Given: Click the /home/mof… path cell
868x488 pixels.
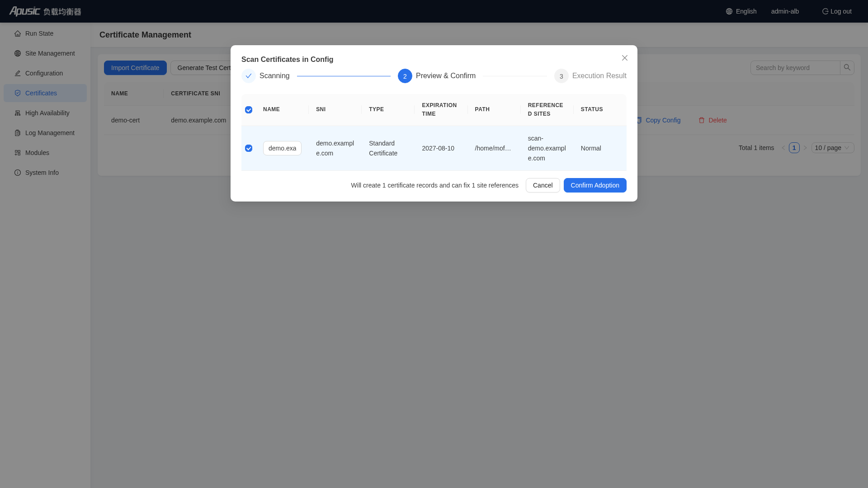Looking at the screenshot, I should [x=493, y=148].
